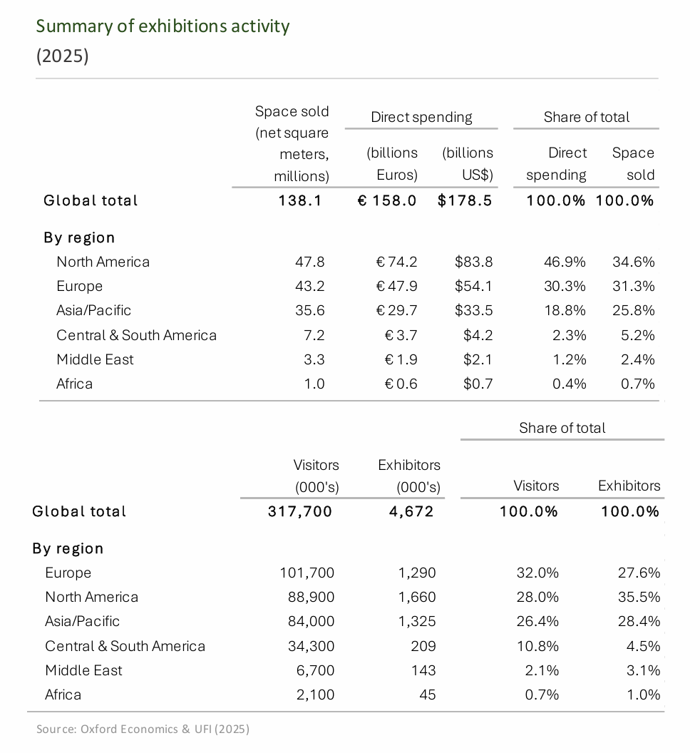Select North America exhibitors value 1,660

417,597
